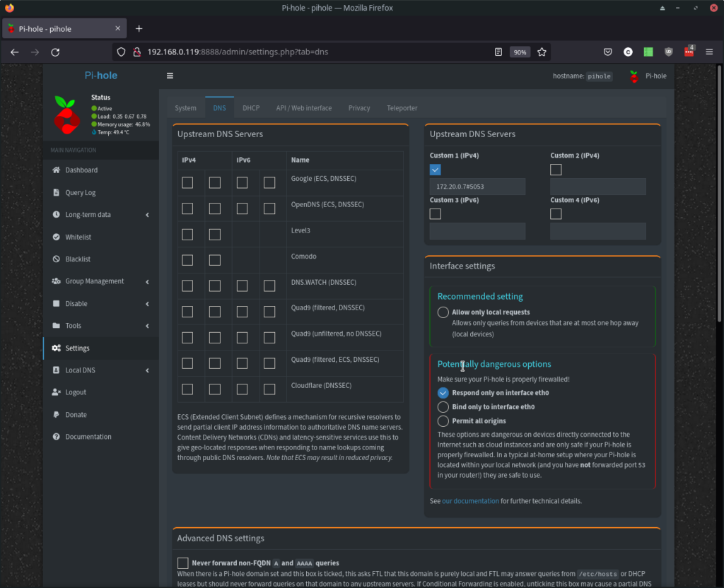Viewport: 724px width, 588px height.
Task: Expand the Local DNS submenu arrow
Action: point(147,370)
